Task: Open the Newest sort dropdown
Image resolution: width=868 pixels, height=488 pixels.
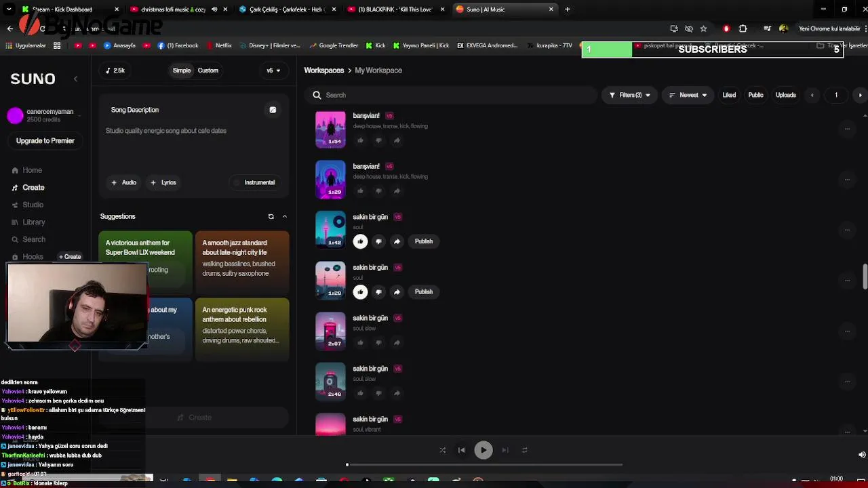Action: [x=688, y=96]
